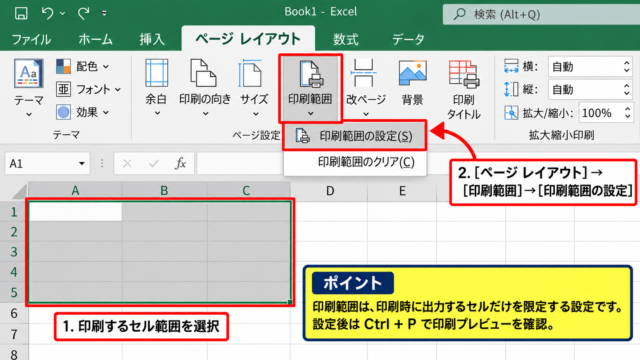This screenshot has height=360, width=640.
Task: Click the 背景 background icon
Action: [412, 73]
